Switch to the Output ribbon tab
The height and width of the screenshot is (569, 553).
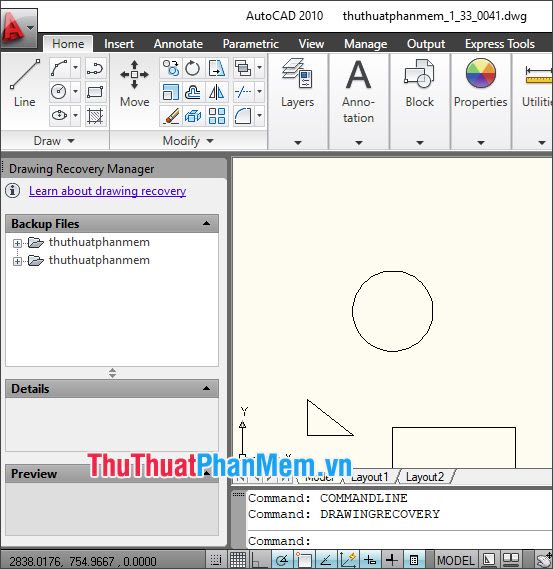pyautogui.click(x=426, y=44)
